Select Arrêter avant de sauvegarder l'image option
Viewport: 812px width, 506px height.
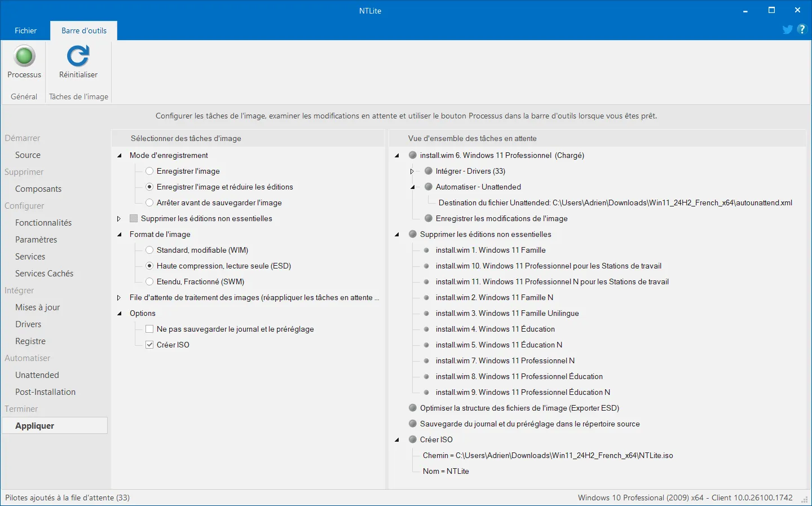pyautogui.click(x=149, y=203)
